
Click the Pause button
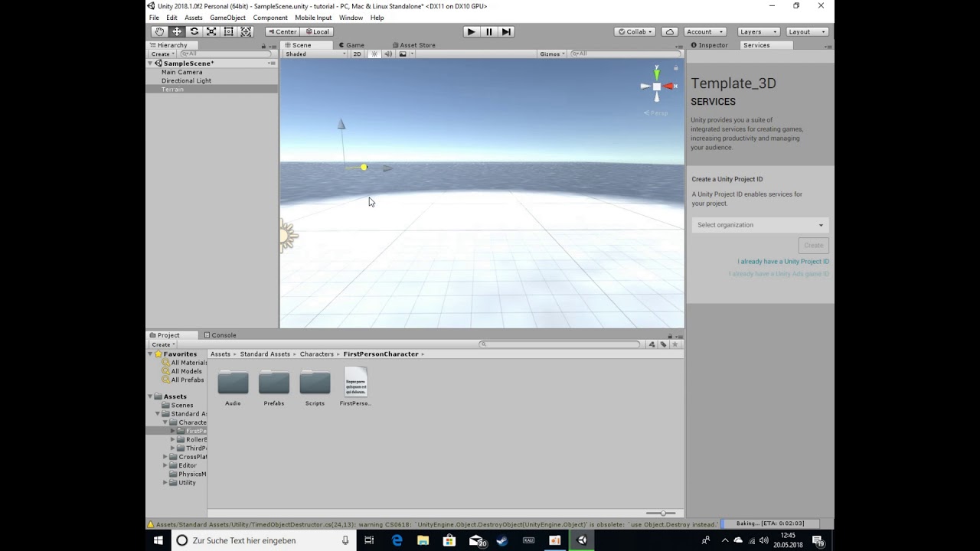coord(488,31)
